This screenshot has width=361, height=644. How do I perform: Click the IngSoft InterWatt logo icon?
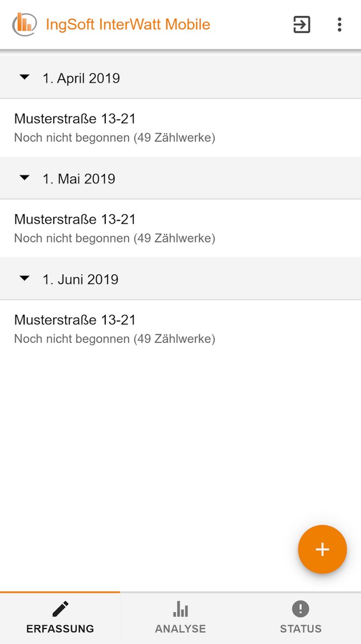click(x=25, y=24)
